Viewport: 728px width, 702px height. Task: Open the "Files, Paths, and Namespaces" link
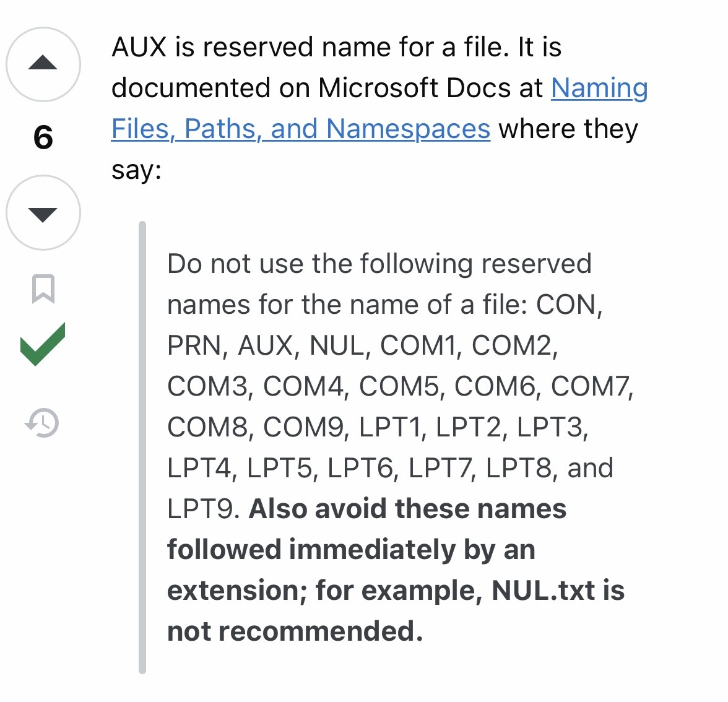pyautogui.click(x=301, y=129)
